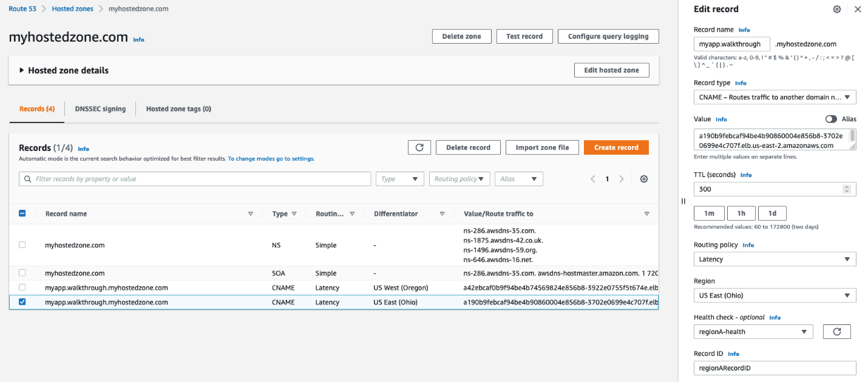868x382 pixels.
Task: Switch to the DNSSEC signing tab
Action: point(100,109)
